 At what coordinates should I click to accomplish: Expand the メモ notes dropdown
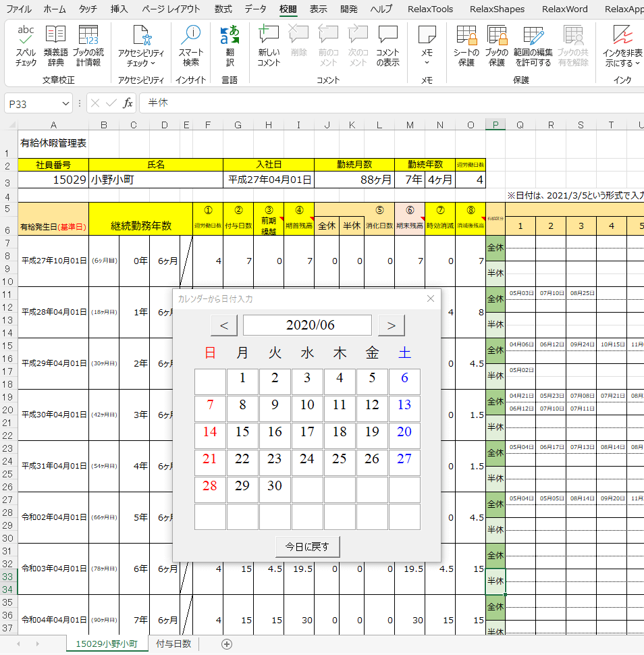[x=427, y=63]
